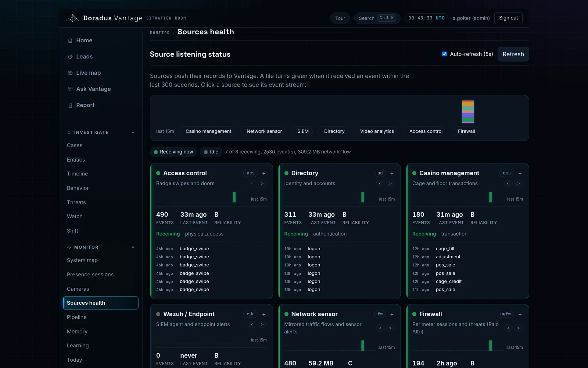Select Sources health in sidebar
This screenshot has width=588, height=368.
point(101,303)
